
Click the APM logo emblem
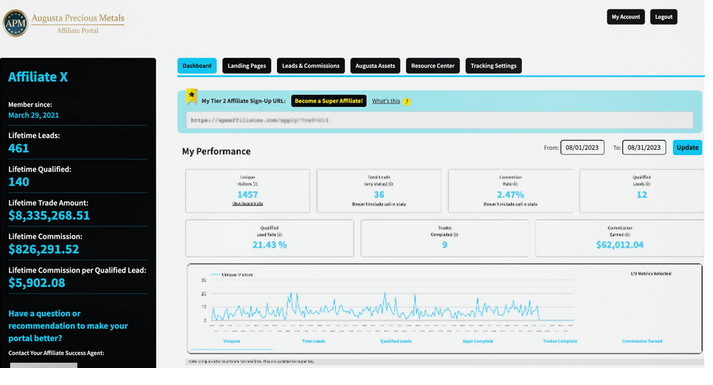(x=15, y=23)
